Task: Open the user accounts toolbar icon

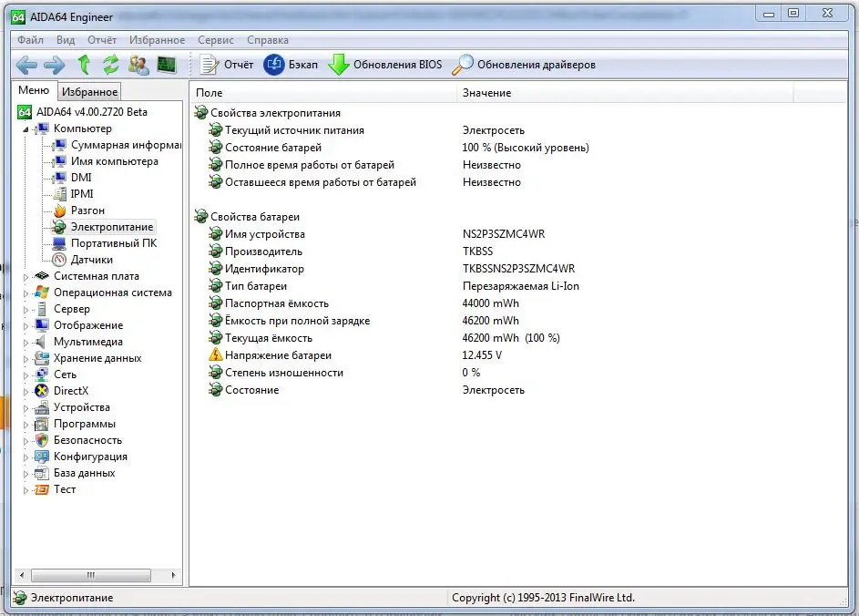Action: click(138, 65)
